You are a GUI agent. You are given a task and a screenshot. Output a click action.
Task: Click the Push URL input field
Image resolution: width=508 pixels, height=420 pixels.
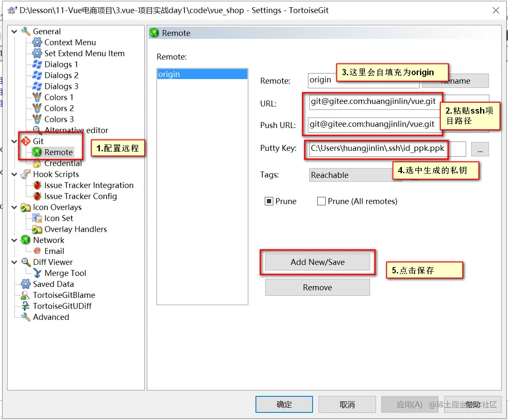(398, 125)
